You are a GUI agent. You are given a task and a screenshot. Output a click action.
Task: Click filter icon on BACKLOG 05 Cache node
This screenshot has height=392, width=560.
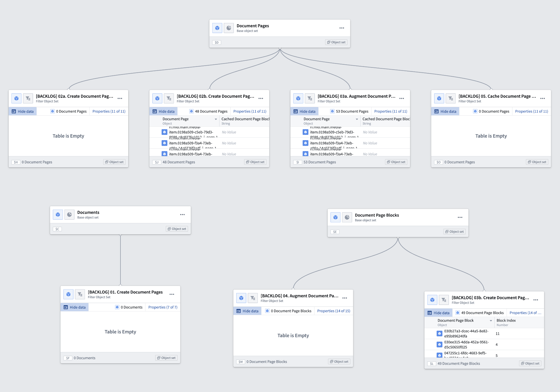coord(451,99)
